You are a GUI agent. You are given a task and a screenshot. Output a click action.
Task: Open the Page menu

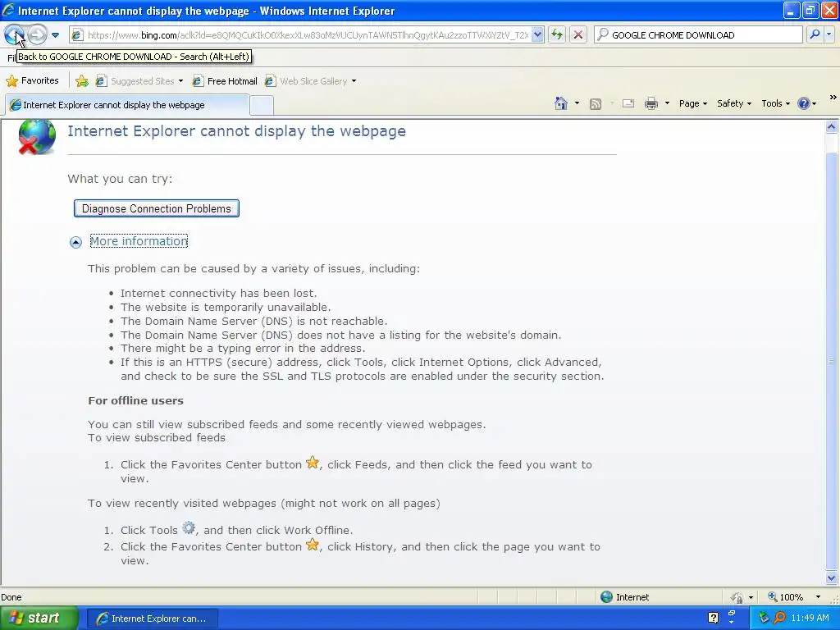(x=692, y=103)
